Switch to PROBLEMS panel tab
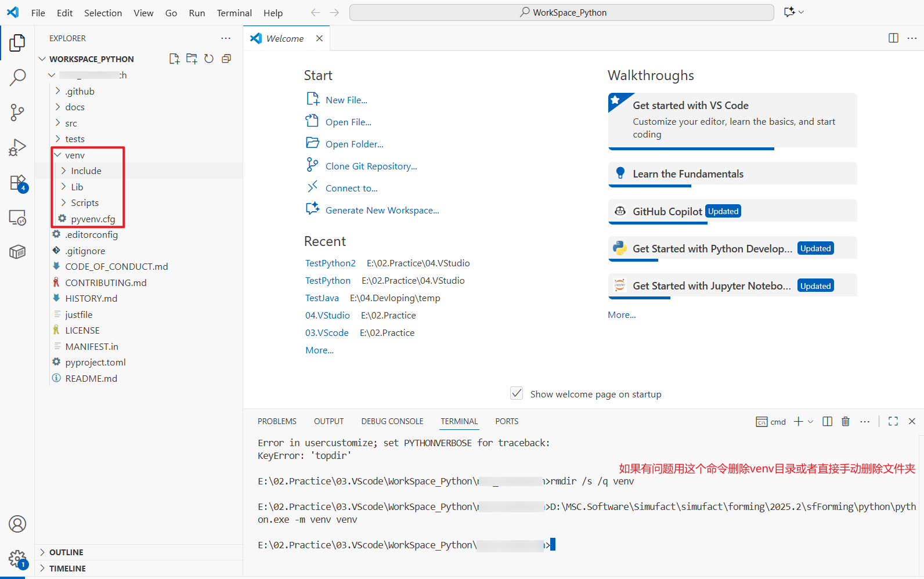 277,421
